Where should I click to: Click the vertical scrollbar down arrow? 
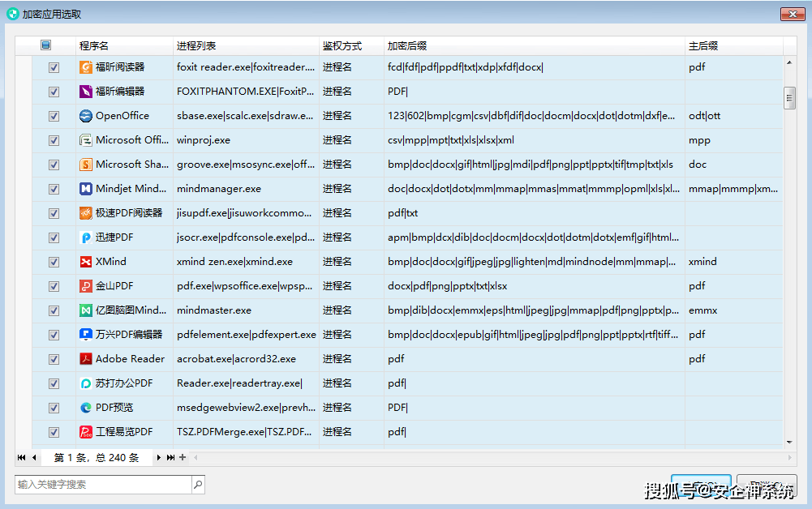789,443
